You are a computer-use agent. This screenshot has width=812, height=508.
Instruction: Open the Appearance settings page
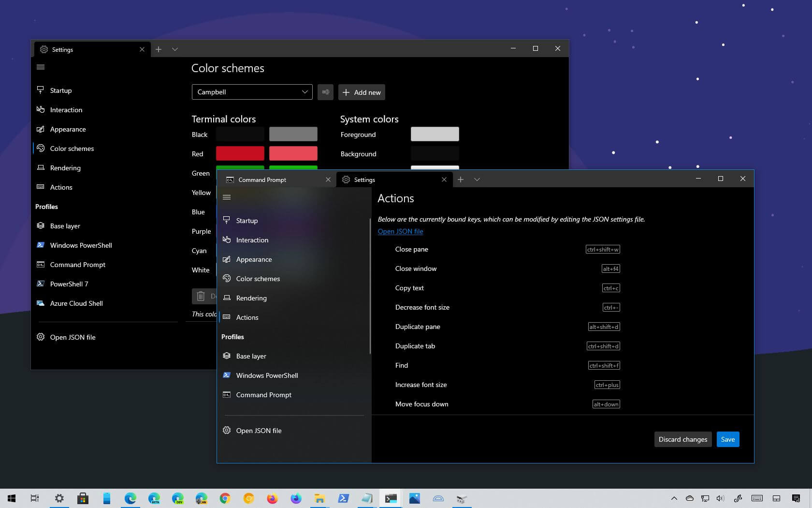254,259
